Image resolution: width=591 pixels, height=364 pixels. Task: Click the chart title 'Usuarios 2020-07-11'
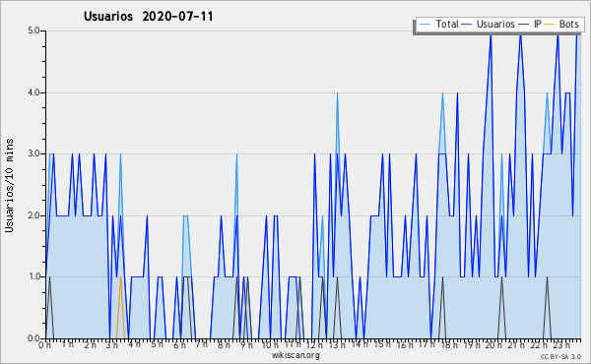pyautogui.click(x=148, y=17)
